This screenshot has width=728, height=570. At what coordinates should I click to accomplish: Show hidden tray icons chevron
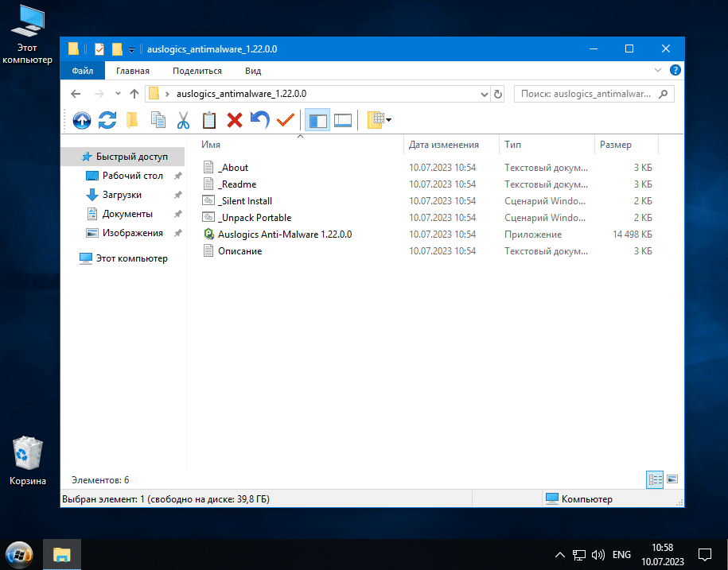click(560, 555)
